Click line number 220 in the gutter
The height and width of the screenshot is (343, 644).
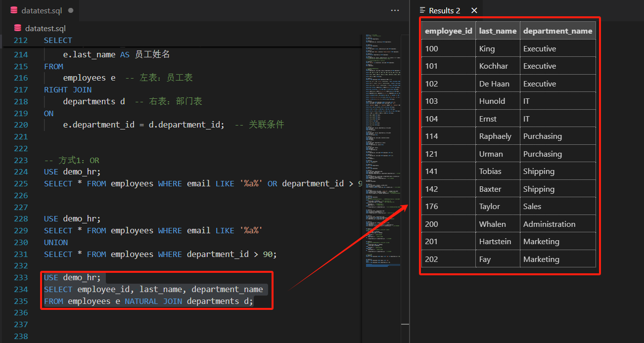coord(21,125)
